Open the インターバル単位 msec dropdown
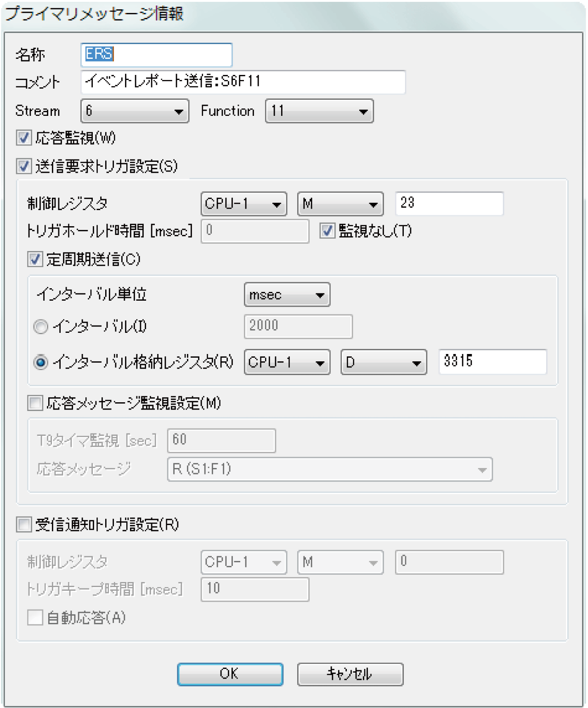This screenshot has width=588, height=708. tap(287, 295)
